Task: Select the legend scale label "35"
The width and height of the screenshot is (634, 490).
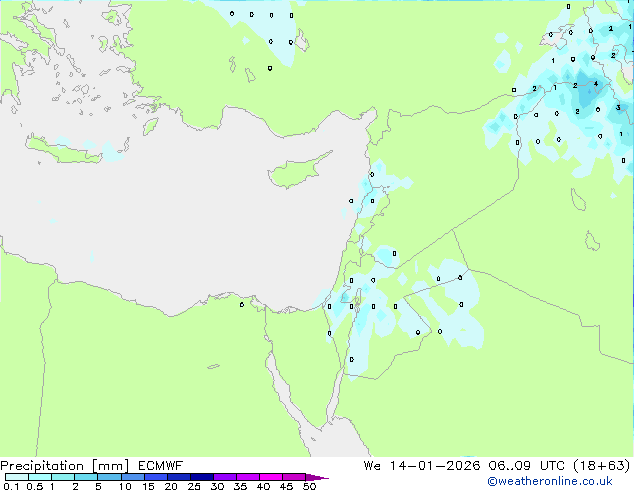Action: 240,486
